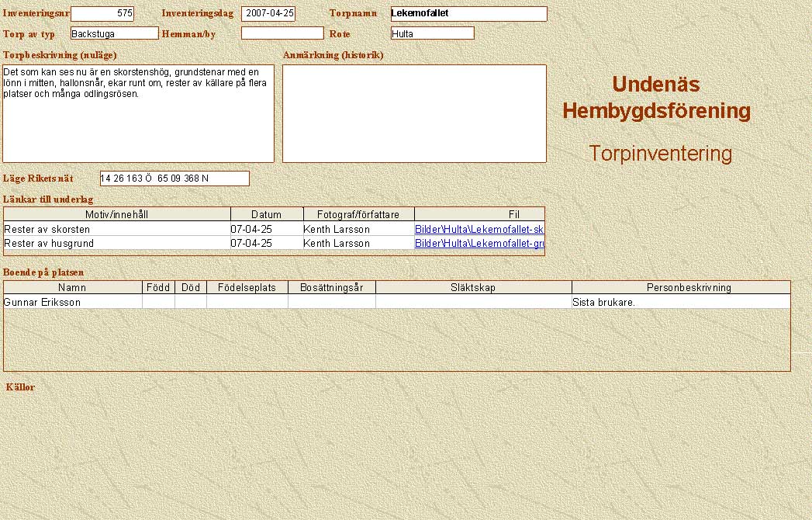Click the Torp av typ field Backstuga
Image resolution: width=812 pixels, height=520 pixels.
point(114,33)
